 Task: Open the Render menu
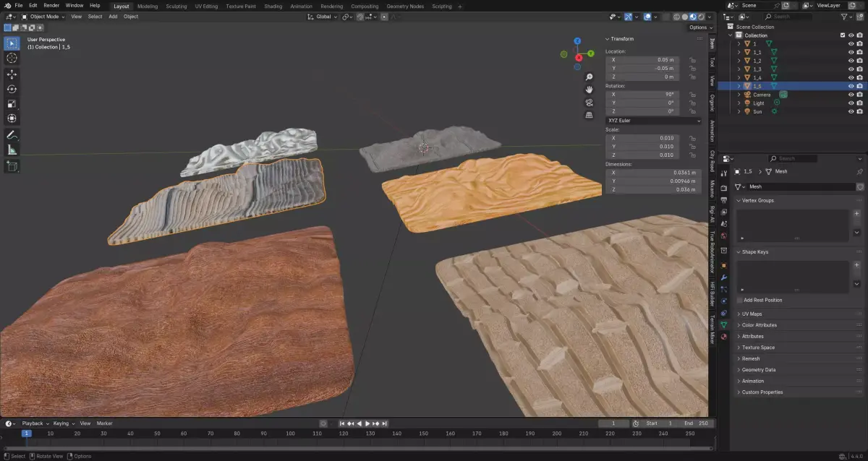click(x=51, y=5)
